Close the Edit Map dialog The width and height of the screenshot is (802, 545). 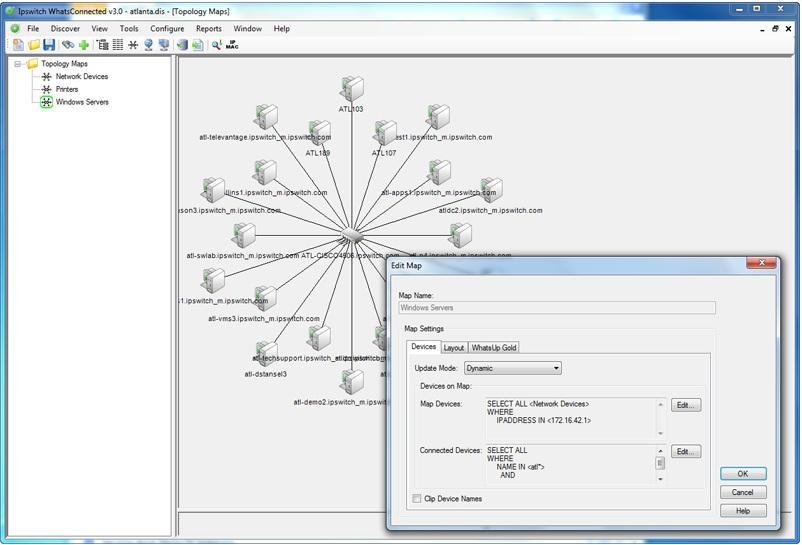coord(762,263)
